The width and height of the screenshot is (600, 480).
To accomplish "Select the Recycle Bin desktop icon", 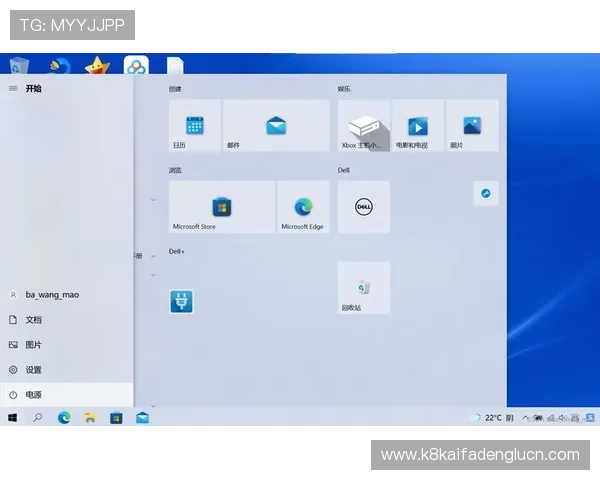I will tap(18, 65).
